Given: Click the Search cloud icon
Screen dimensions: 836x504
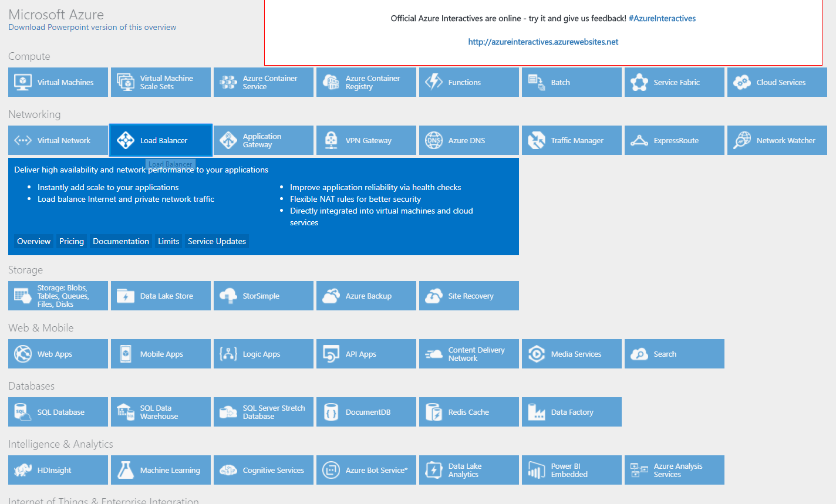Looking at the screenshot, I should point(639,354).
